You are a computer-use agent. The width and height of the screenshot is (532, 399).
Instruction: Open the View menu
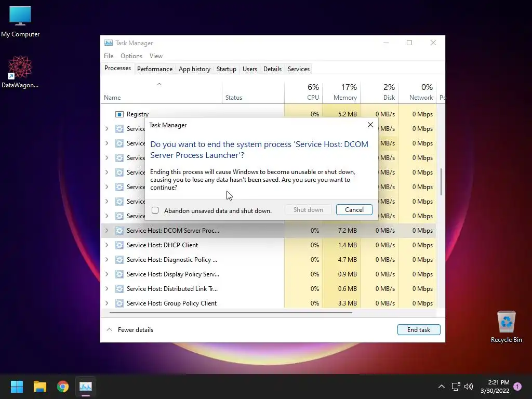click(156, 56)
